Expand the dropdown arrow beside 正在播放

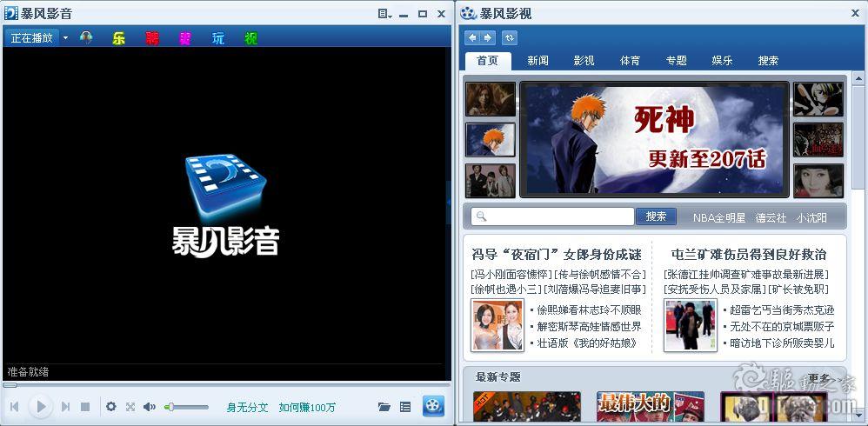point(65,38)
